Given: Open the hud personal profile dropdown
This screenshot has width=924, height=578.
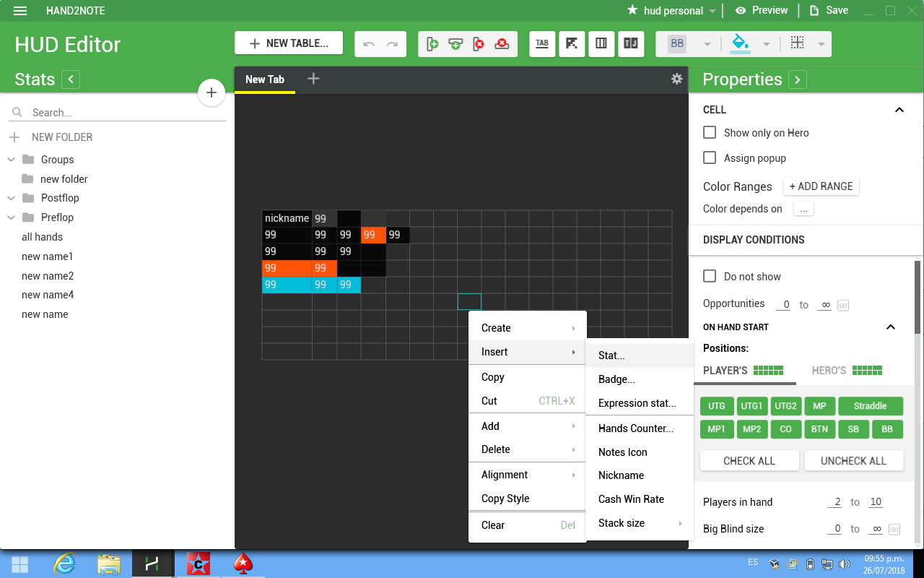Looking at the screenshot, I should [x=712, y=11].
